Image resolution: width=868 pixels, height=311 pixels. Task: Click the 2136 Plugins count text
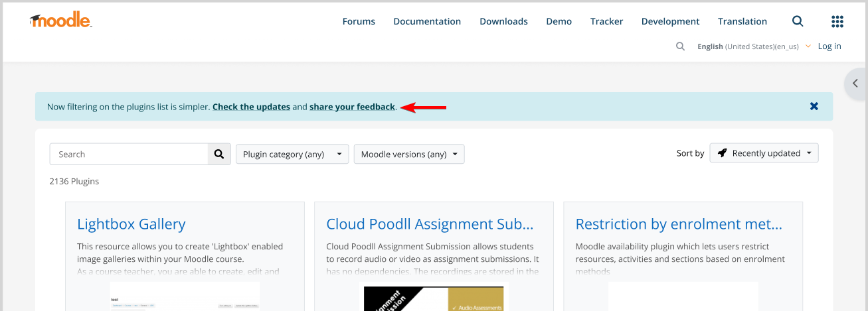74,181
